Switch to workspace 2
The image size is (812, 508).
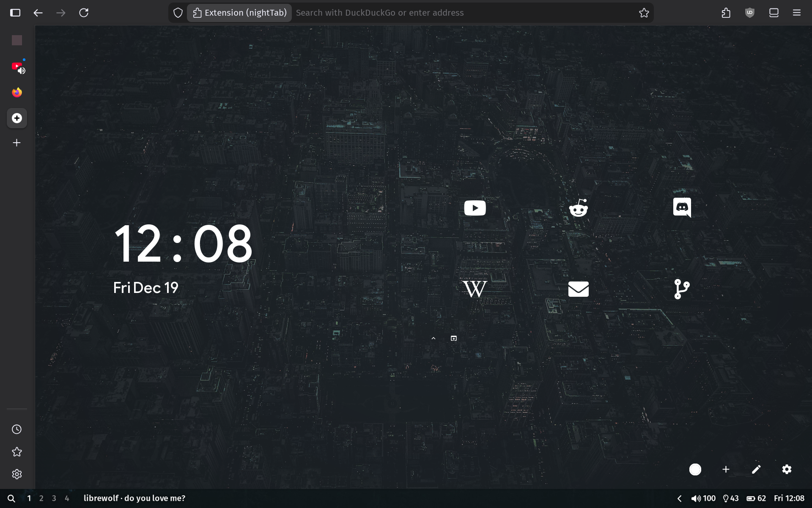click(41, 498)
